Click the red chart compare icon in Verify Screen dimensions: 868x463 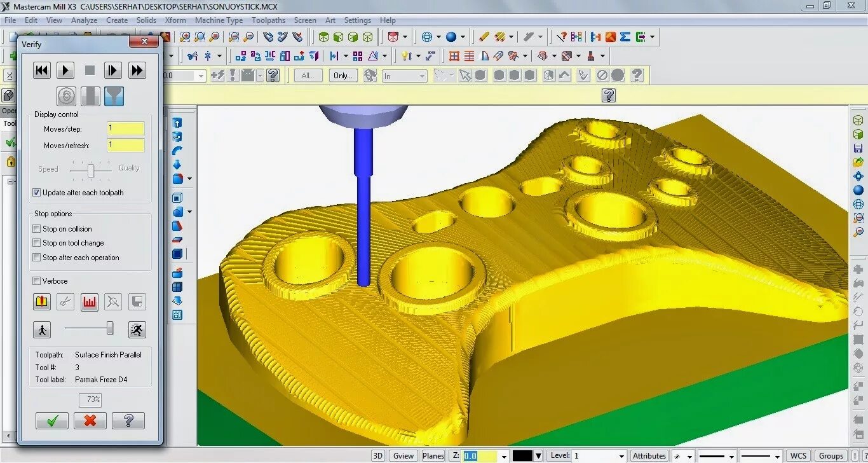point(89,301)
